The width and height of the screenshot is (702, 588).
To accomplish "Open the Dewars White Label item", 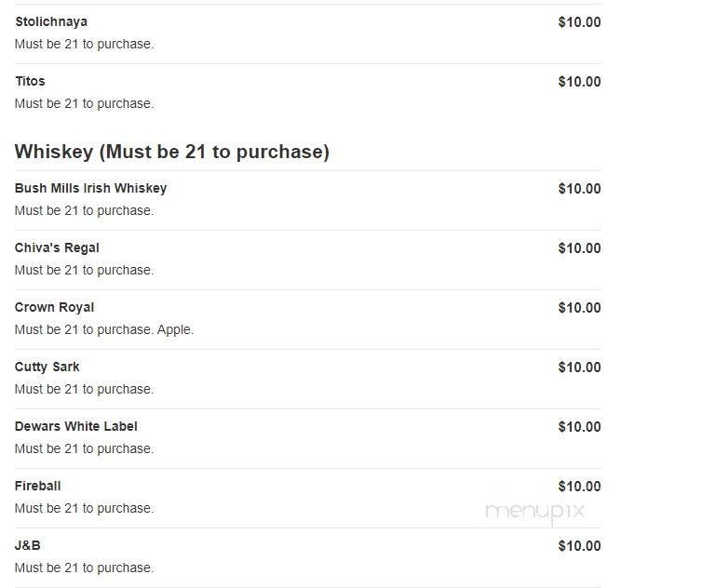I will (x=75, y=426).
